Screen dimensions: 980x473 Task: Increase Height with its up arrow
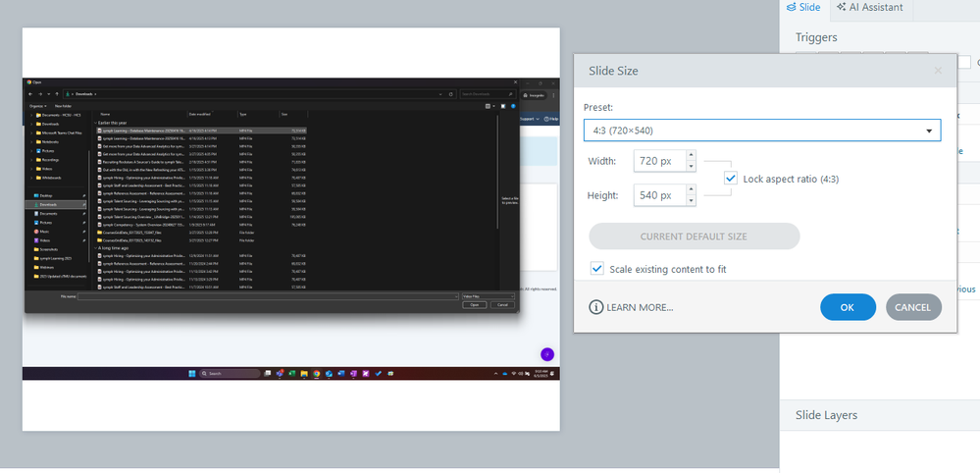(x=691, y=190)
